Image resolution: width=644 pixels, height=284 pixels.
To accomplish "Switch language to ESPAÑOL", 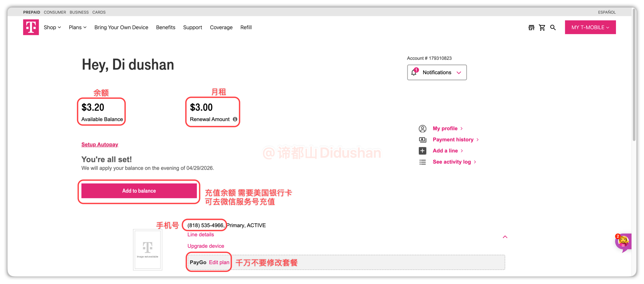I will pos(607,12).
